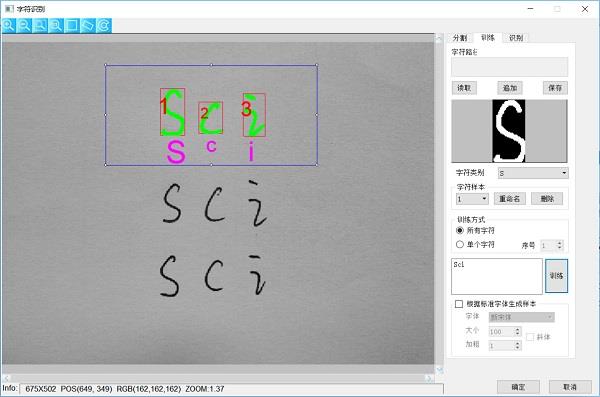Click the 重命名 button
This screenshot has width=600, height=397.
(x=509, y=199)
